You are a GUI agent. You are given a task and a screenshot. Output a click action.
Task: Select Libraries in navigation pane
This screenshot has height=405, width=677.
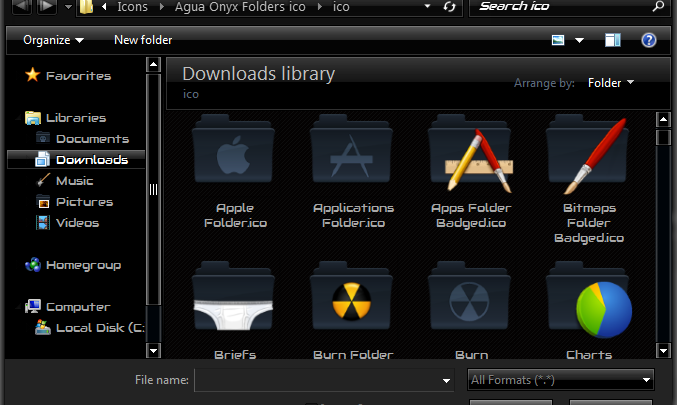pos(76,118)
